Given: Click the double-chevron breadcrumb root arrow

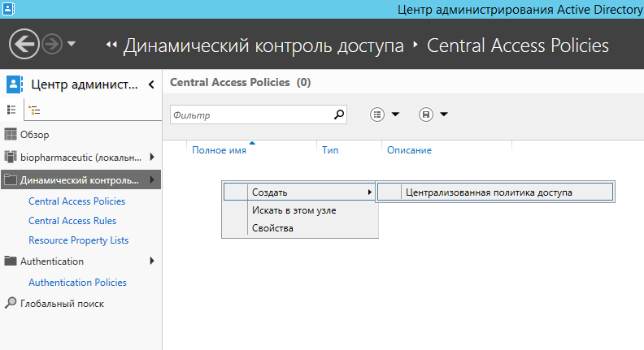Looking at the screenshot, I should 111,45.
